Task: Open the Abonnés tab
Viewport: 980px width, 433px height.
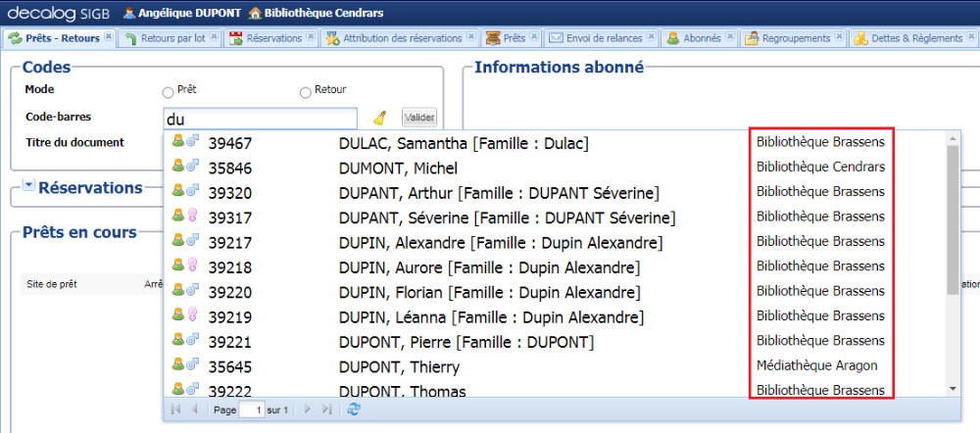Action: coord(702,38)
